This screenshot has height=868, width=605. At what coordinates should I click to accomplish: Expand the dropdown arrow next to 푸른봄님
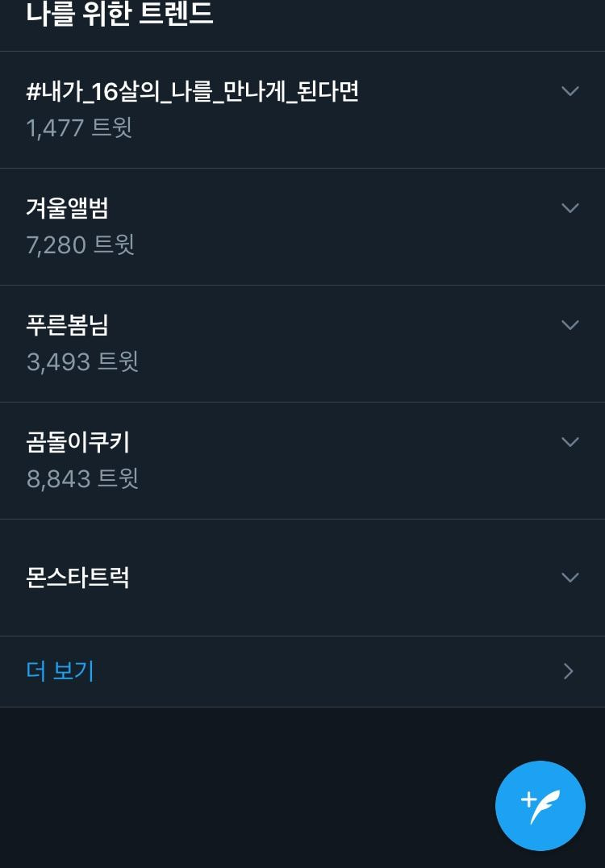[570, 324]
